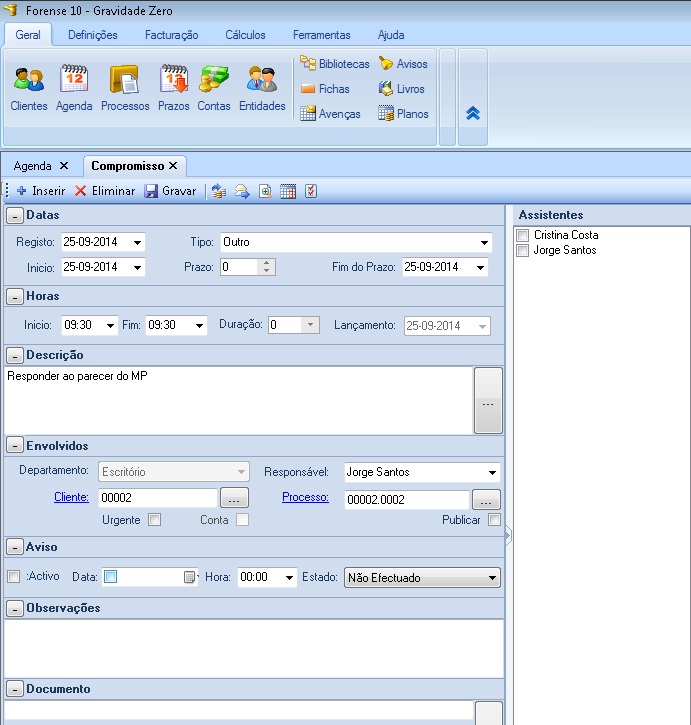Open Planos from the ribbon
This screenshot has width=691, height=725.
[x=403, y=113]
